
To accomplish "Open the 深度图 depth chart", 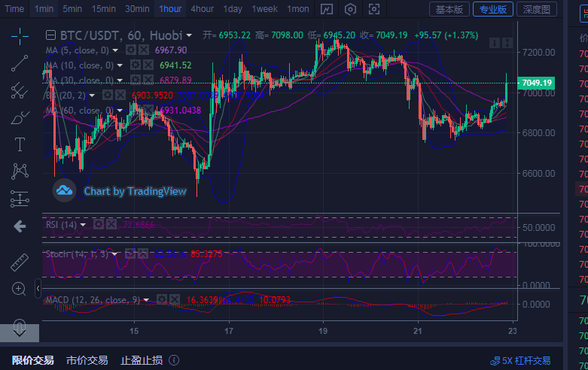I will (537, 9).
